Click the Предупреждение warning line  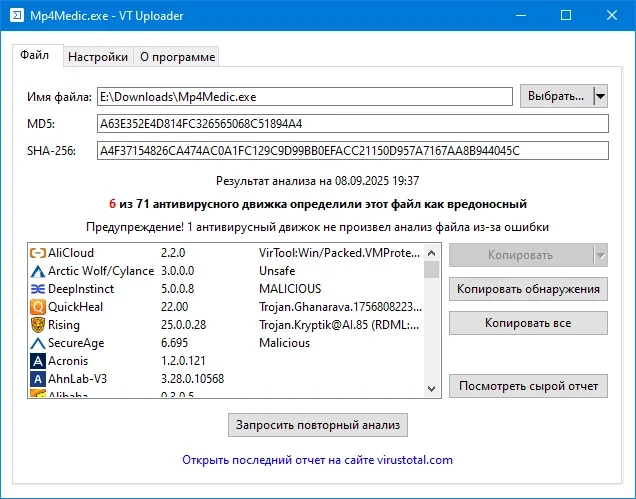[x=318, y=227]
